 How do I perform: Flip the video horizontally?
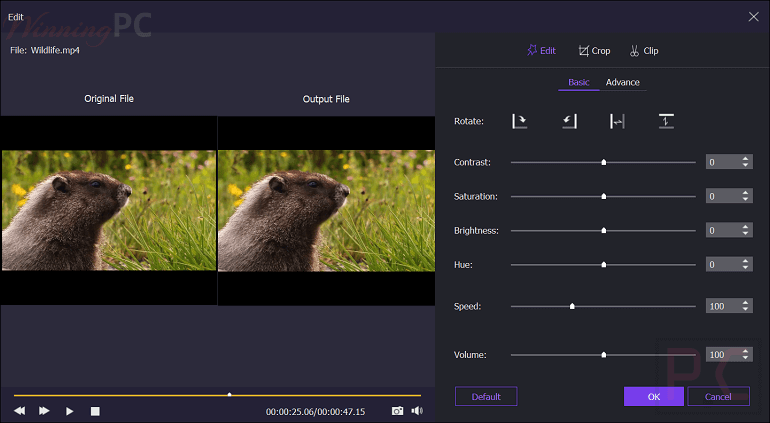pos(617,121)
